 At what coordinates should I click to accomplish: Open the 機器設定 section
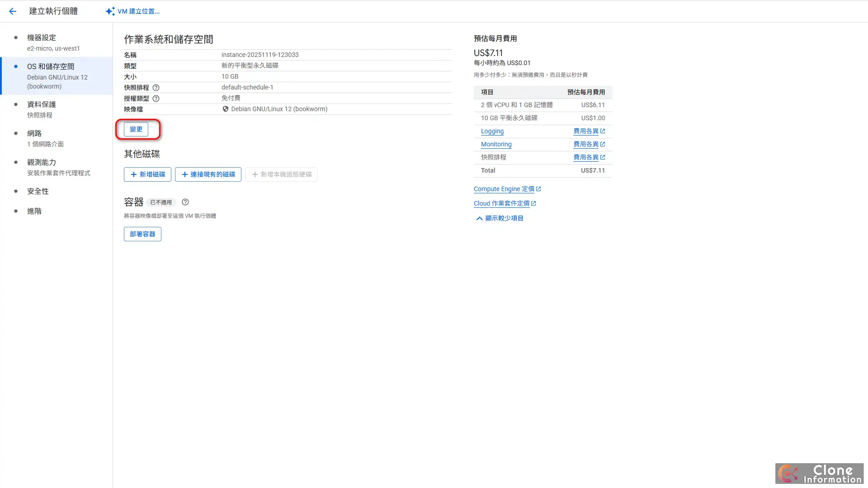pos(42,38)
